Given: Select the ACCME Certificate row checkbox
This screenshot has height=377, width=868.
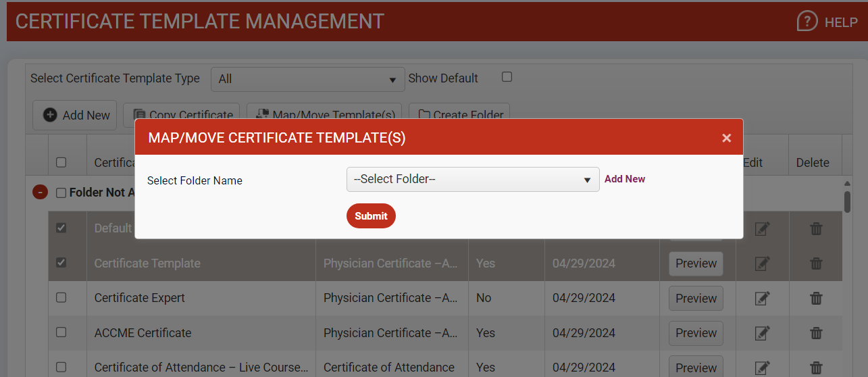Looking at the screenshot, I should click(61, 332).
